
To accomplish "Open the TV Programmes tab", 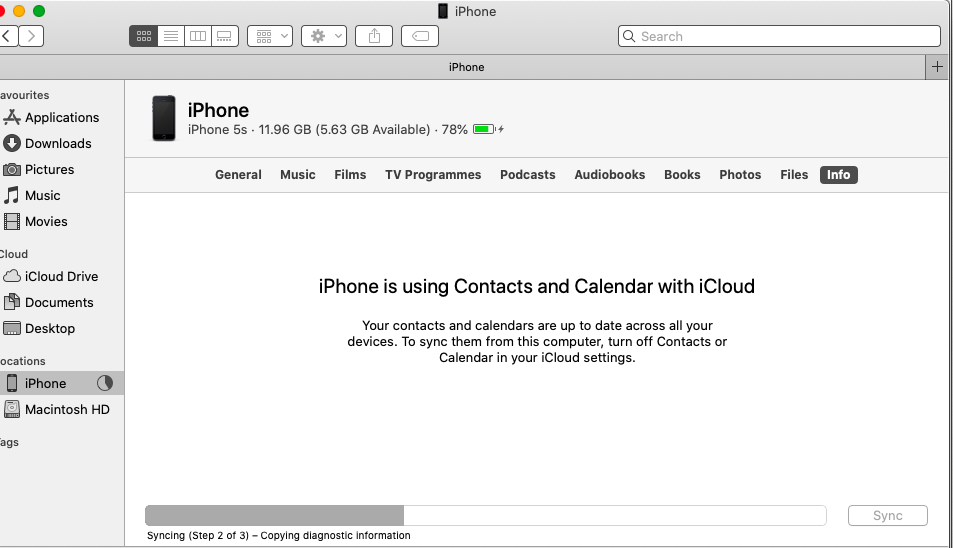I will 433,175.
